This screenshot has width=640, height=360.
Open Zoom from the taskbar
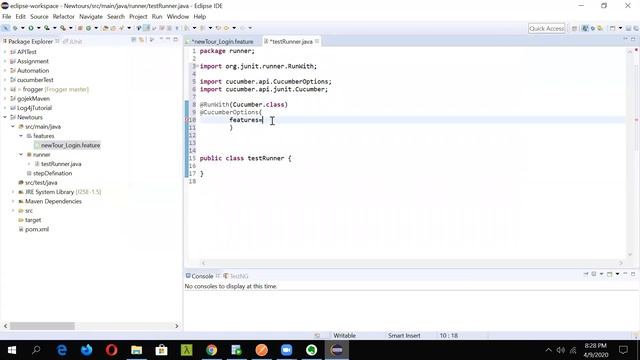pos(287,350)
